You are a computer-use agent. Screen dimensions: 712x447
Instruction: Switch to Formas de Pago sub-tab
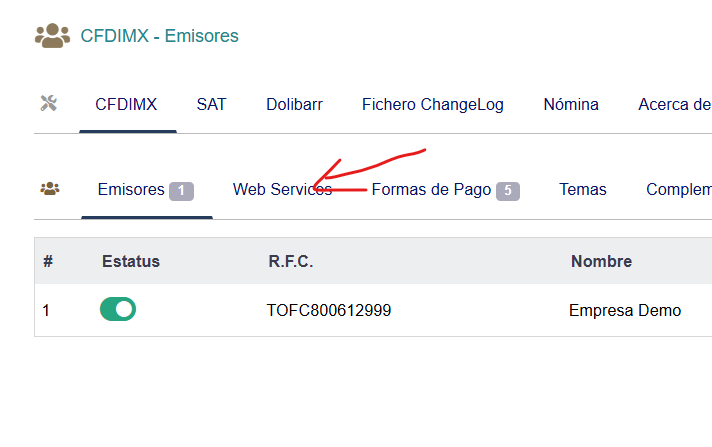(431, 189)
